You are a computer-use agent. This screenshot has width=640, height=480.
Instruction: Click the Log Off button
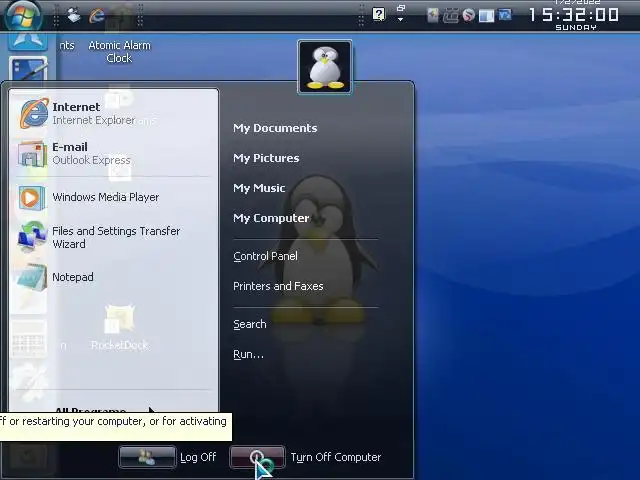click(x=147, y=457)
